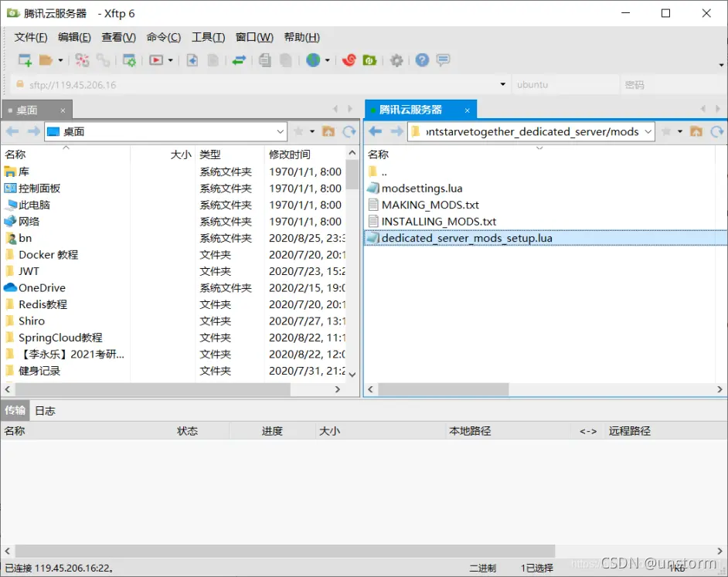Click the local pane bookmark star
Screen dimensions: 728x577
[x=298, y=131]
